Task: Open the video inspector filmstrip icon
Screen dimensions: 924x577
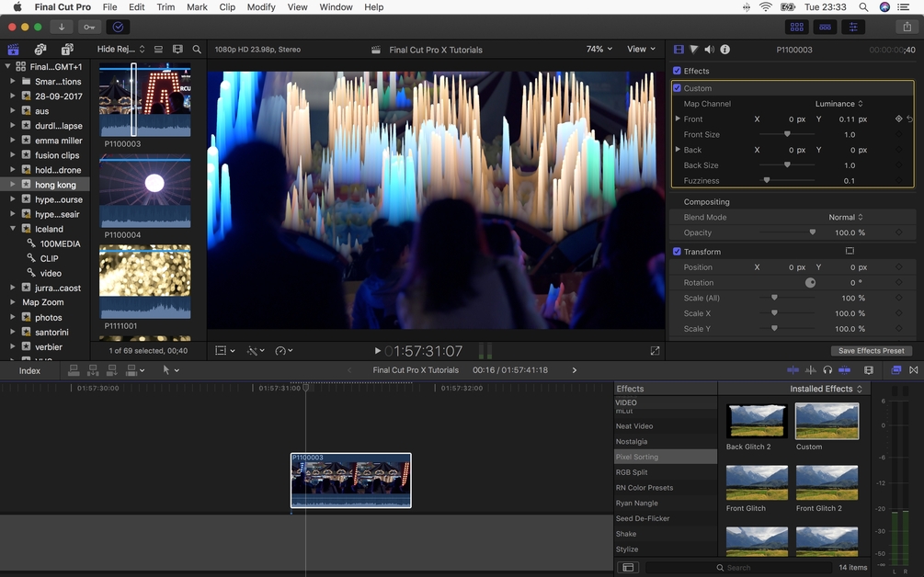Action: (x=679, y=50)
